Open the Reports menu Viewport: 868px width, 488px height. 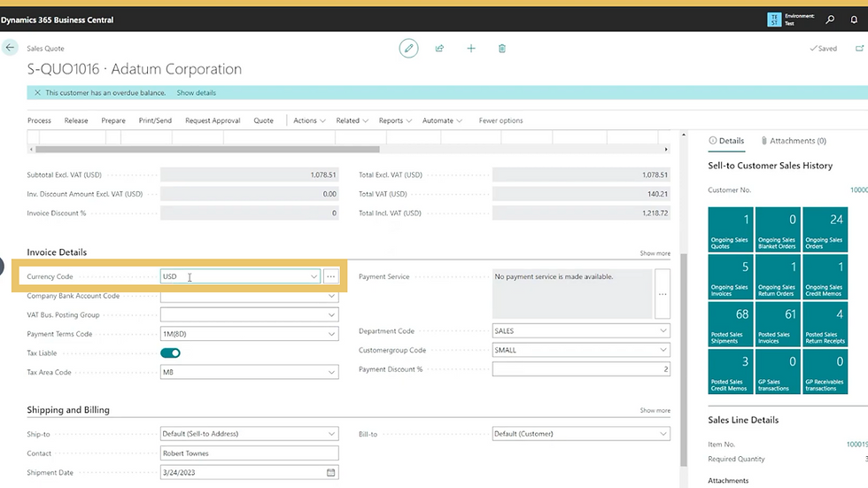395,120
